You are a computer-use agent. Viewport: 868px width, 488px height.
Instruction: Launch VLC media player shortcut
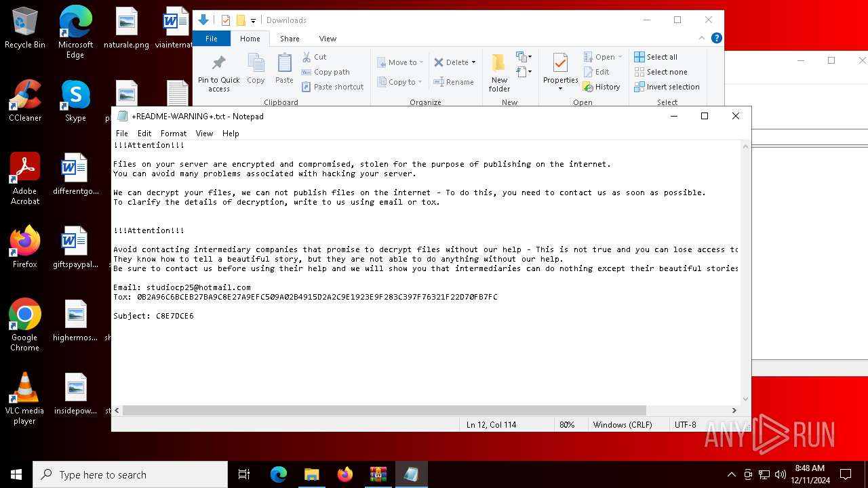click(25, 399)
